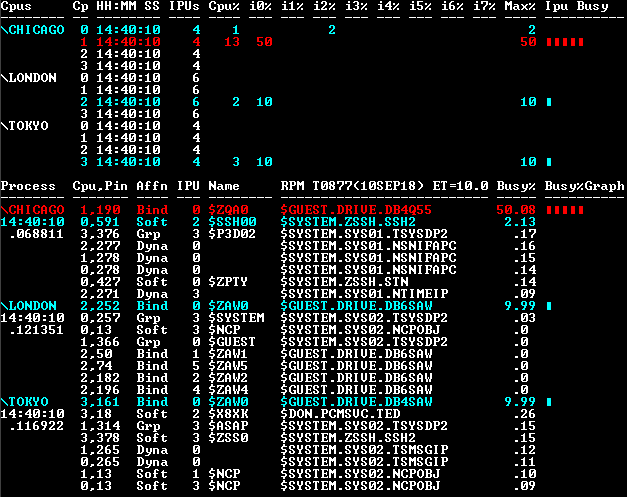Select process name $ZAW4
The height and width of the screenshot is (497, 627).
pos(228,390)
